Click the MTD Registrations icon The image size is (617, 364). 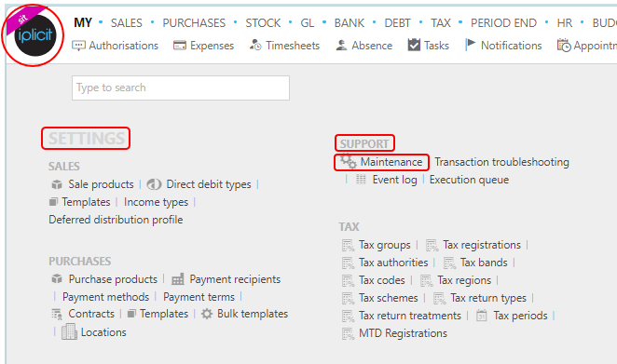click(x=349, y=333)
